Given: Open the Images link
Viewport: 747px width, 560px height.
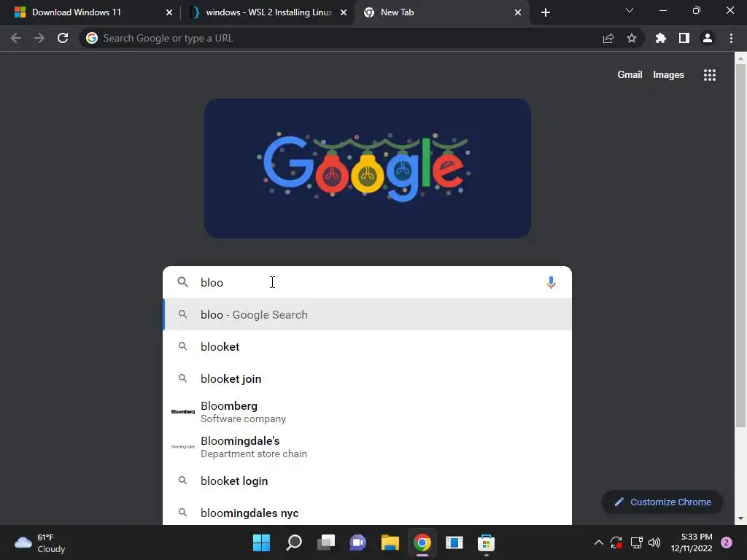Looking at the screenshot, I should click(x=668, y=75).
